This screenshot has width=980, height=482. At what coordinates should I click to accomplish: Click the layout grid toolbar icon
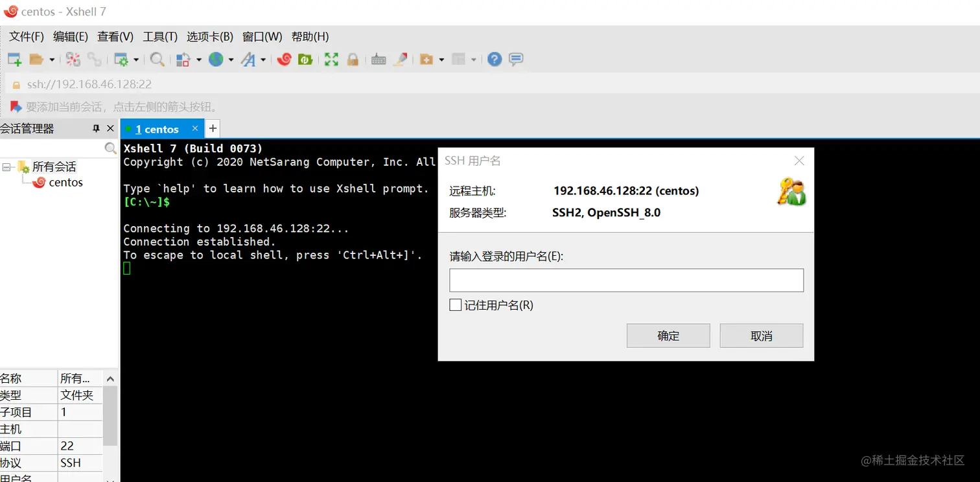[x=459, y=60]
